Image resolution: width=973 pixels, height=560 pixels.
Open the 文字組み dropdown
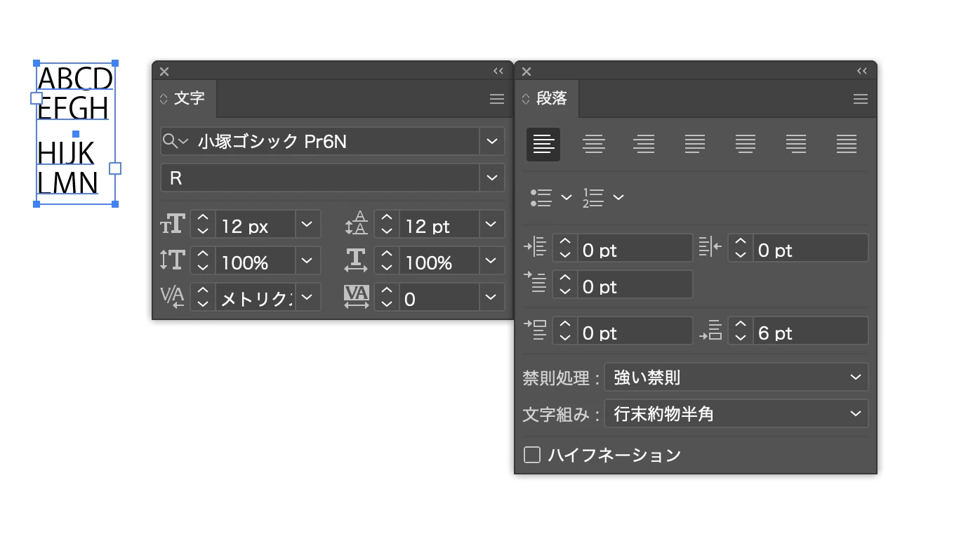click(736, 413)
